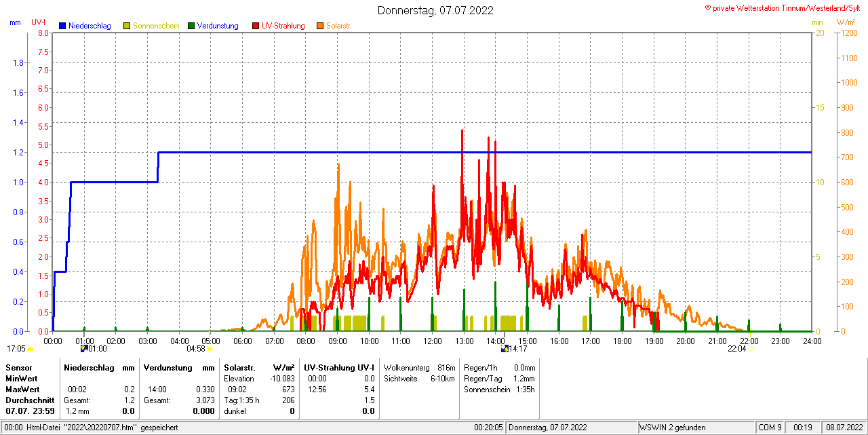This screenshot has height=435, width=868.
Task: Select the Solarstr. legend label
Action: click(338, 26)
